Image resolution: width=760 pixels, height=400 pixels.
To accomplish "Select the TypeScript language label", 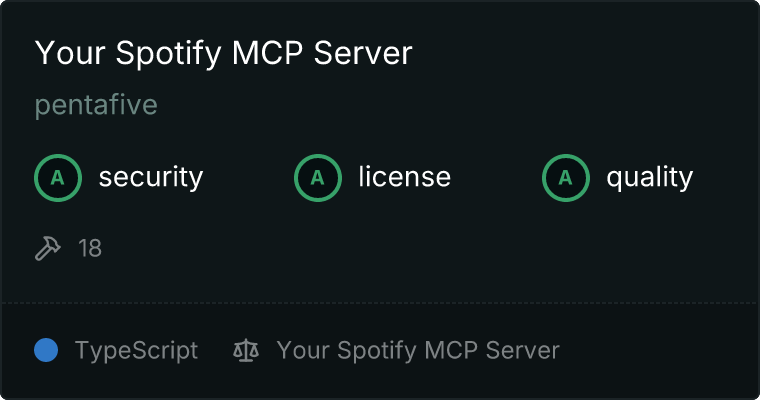I will coord(136,351).
